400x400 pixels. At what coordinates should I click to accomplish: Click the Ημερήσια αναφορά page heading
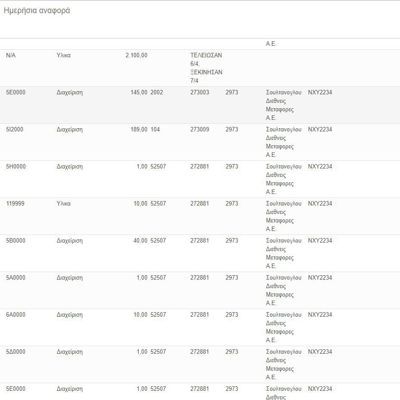(37, 11)
